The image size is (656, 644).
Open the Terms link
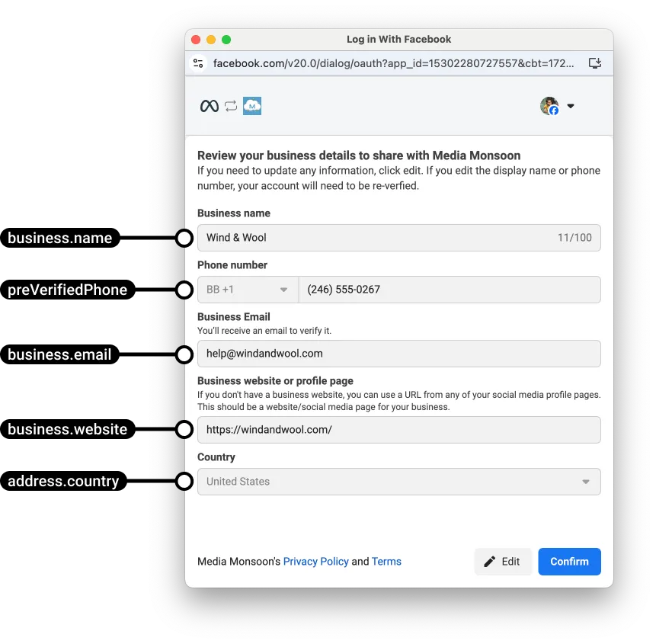pos(386,562)
